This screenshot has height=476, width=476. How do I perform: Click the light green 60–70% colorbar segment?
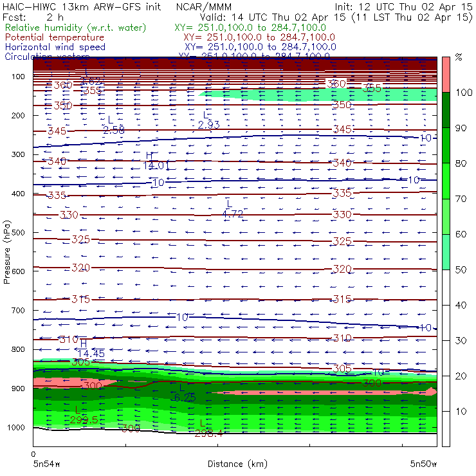[x=446, y=216]
